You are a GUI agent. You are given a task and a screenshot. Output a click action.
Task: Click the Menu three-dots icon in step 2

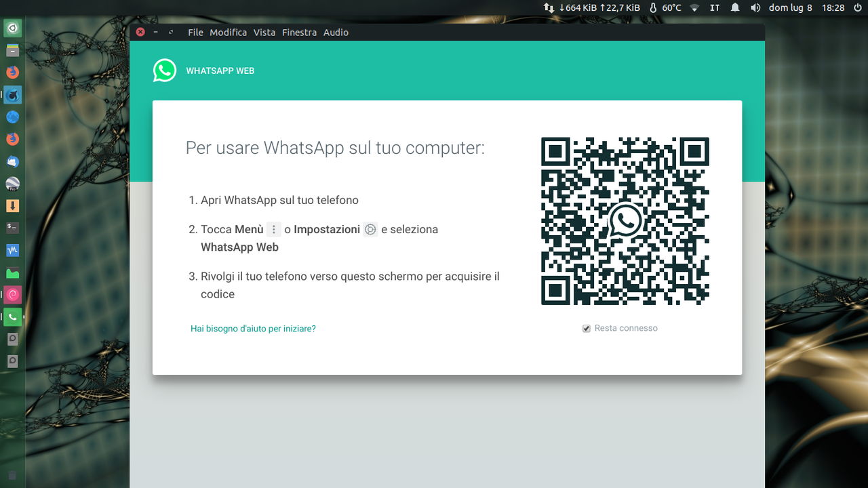(274, 229)
